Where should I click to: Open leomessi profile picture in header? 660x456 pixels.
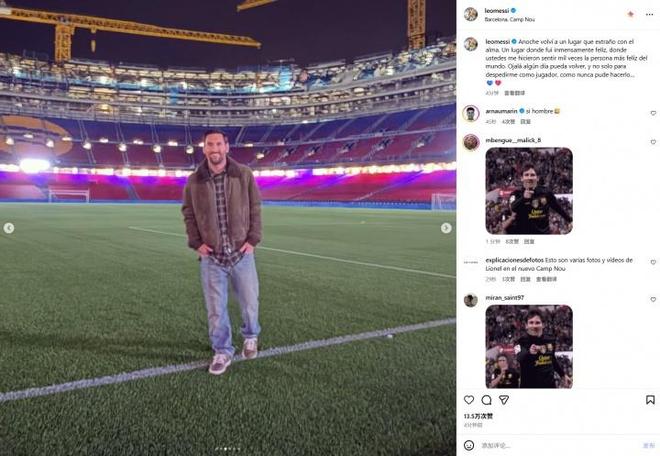(470, 14)
